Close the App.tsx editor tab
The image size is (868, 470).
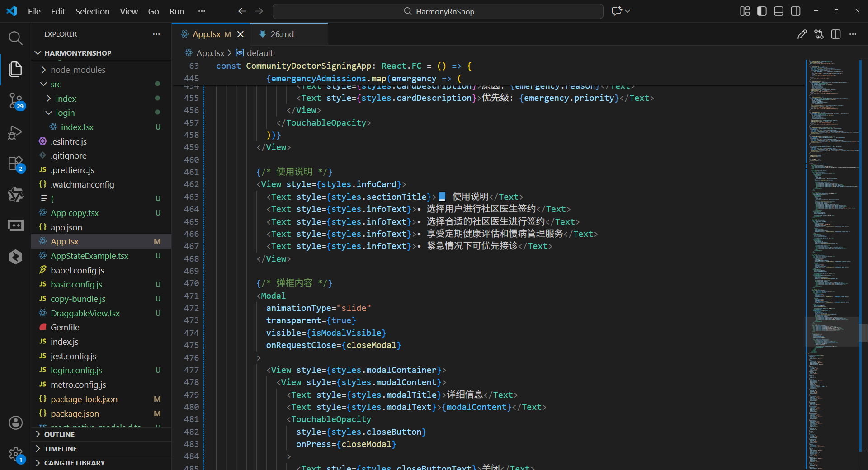(241, 34)
